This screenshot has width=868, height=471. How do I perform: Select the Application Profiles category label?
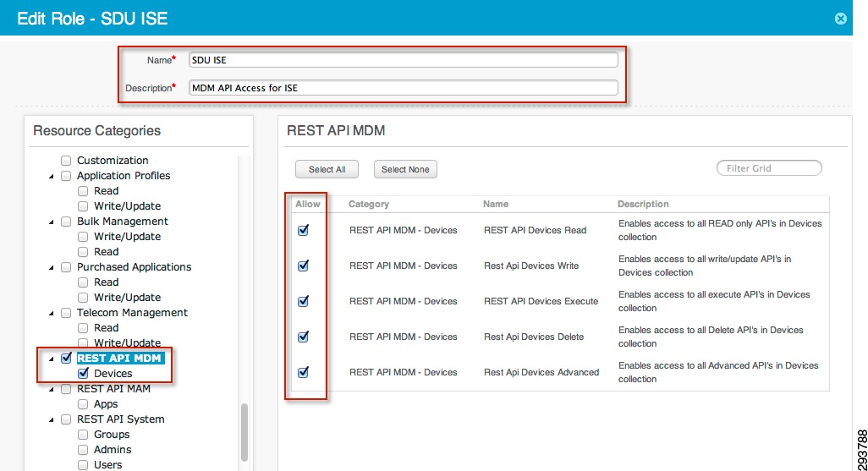click(124, 175)
